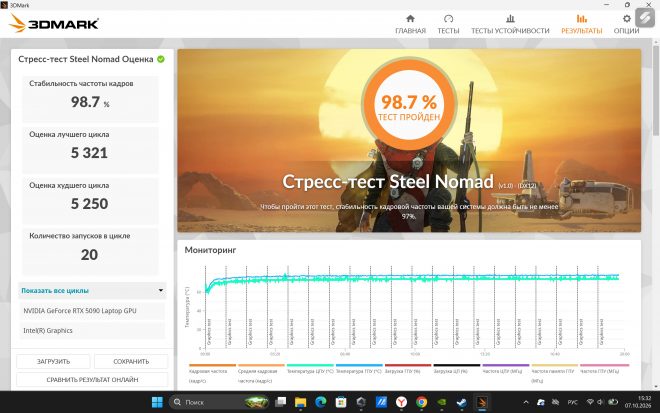Toggle Частота памяти ГПУ legend series
The image size is (660, 413).
click(x=554, y=373)
